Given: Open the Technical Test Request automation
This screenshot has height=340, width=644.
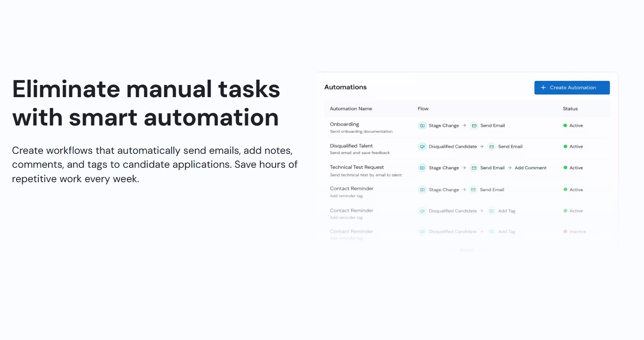Looking at the screenshot, I should pyautogui.click(x=357, y=167).
